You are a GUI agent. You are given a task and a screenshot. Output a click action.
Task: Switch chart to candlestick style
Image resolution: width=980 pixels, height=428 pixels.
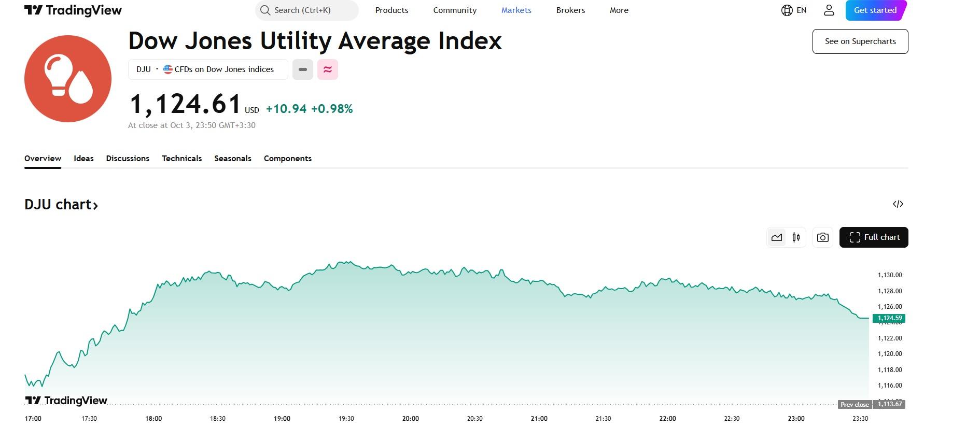point(796,237)
